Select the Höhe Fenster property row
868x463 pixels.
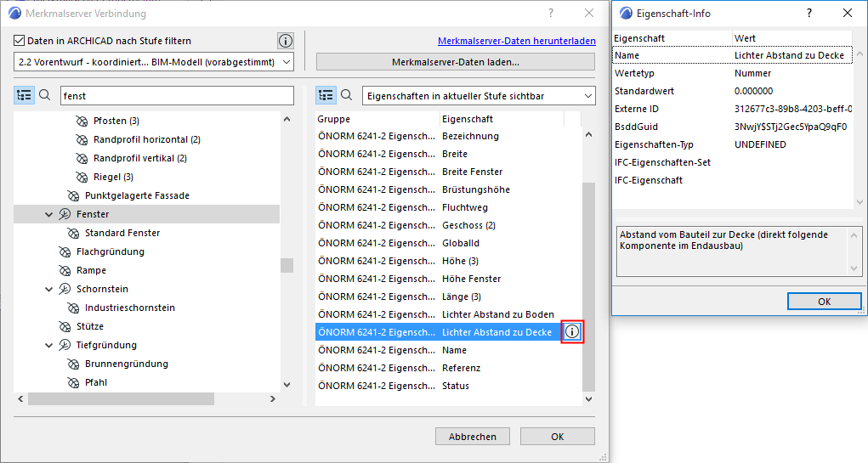point(448,279)
